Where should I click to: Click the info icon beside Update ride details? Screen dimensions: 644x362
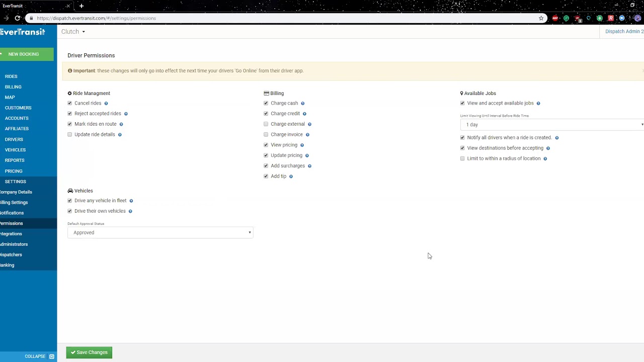click(x=120, y=135)
